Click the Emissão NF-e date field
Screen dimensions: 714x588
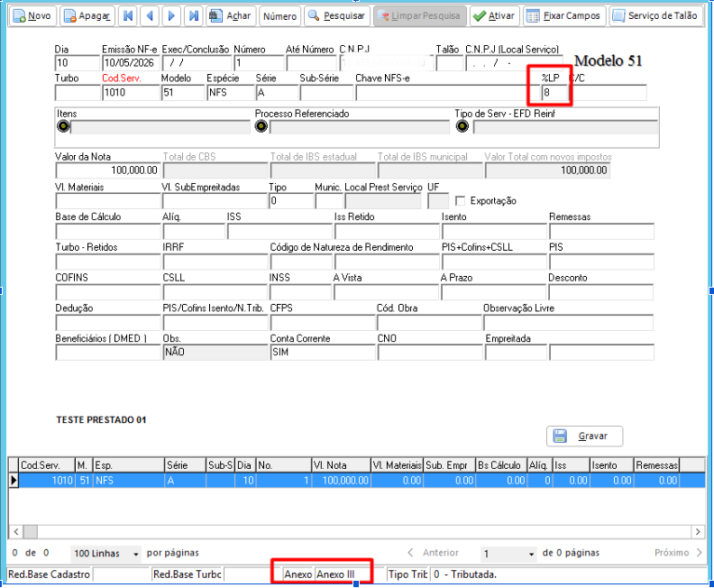click(x=131, y=63)
